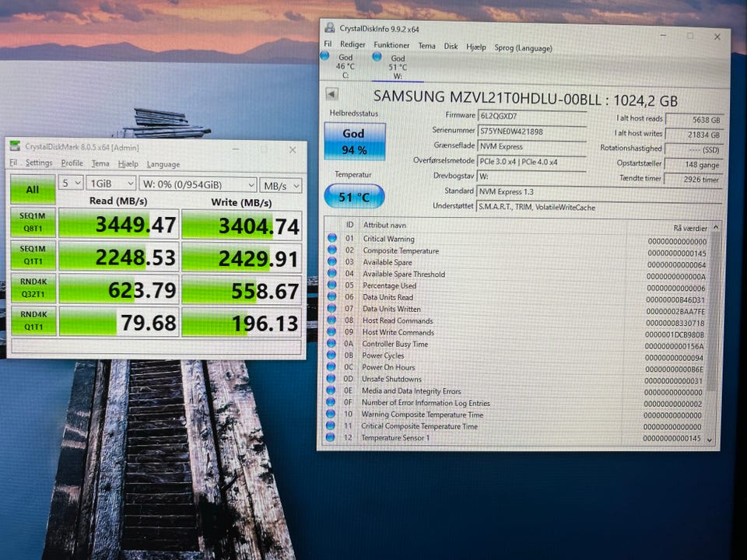Viewport: 747px width, 560px height.
Task: Open the Profile menu in CrystalDiskMark
Action: [72, 163]
